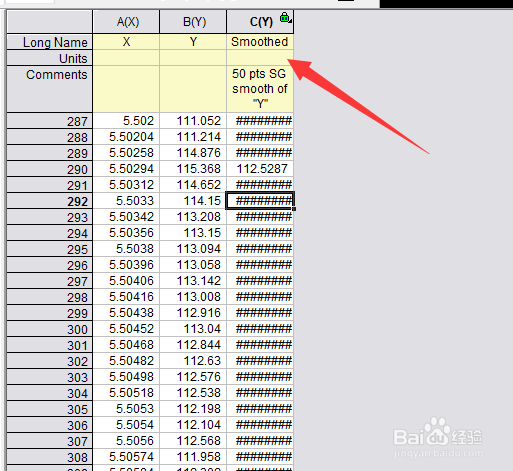Select column header C(Y)
The height and width of the screenshot is (471, 513).
point(260,22)
